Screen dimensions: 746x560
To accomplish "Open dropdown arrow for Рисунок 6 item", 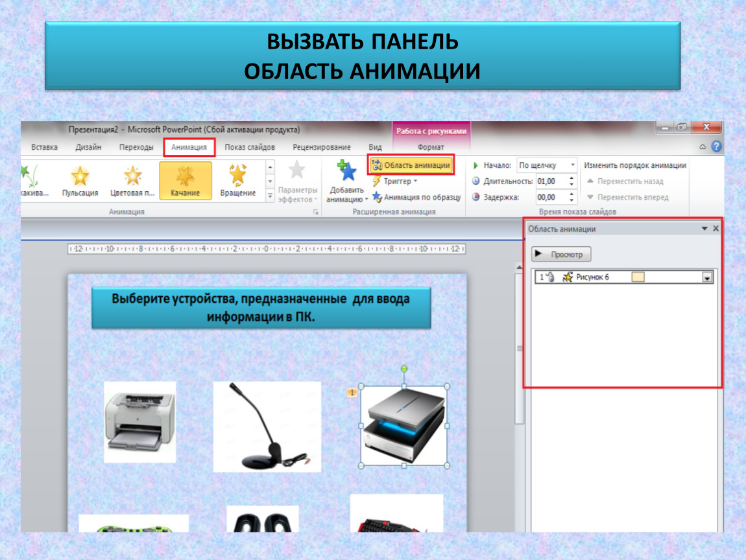I will tap(708, 278).
